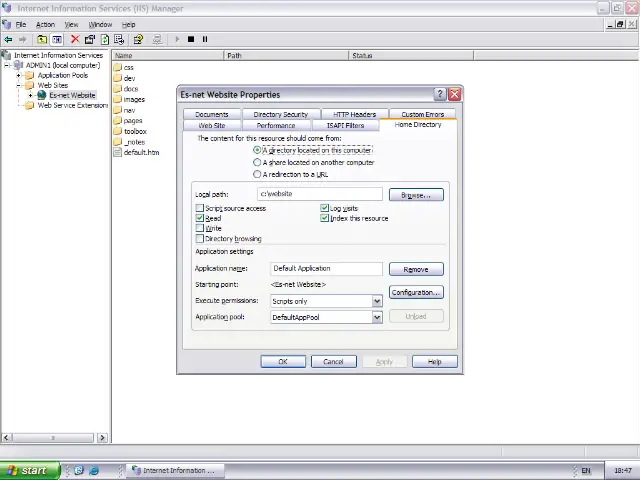This screenshot has width=640, height=480.
Task: Toggle the Directory browsing checkbox
Action: tap(200, 239)
